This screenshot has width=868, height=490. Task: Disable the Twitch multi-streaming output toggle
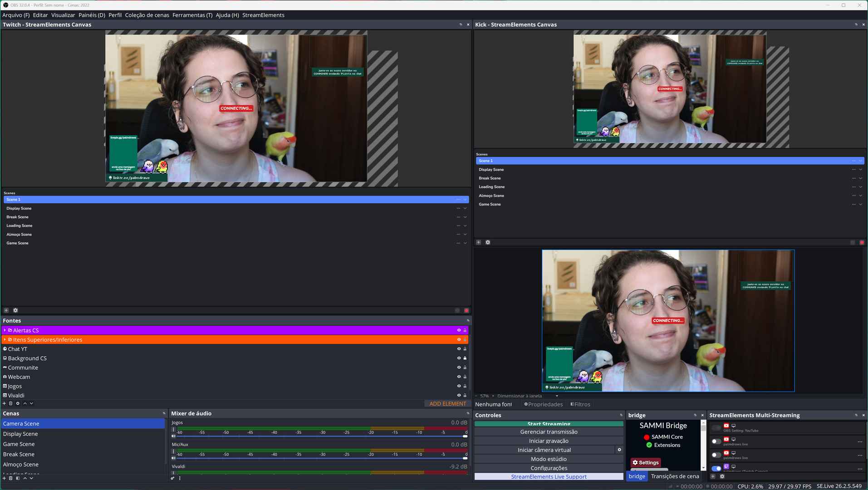(716, 468)
